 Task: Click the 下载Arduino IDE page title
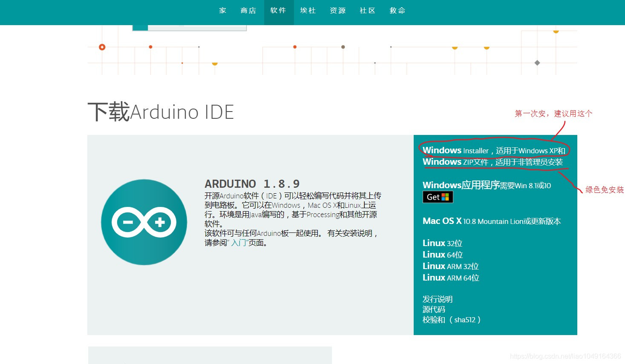[161, 112]
